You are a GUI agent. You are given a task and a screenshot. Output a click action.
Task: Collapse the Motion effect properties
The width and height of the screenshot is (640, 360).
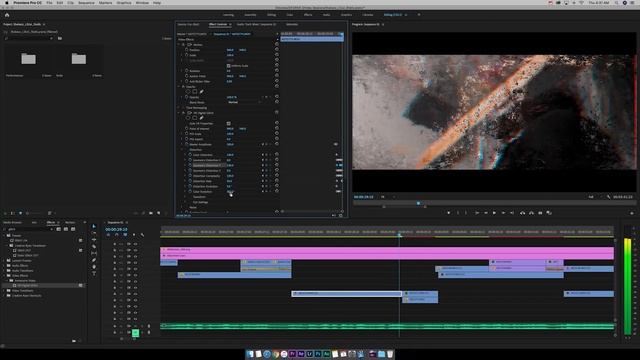(x=179, y=44)
